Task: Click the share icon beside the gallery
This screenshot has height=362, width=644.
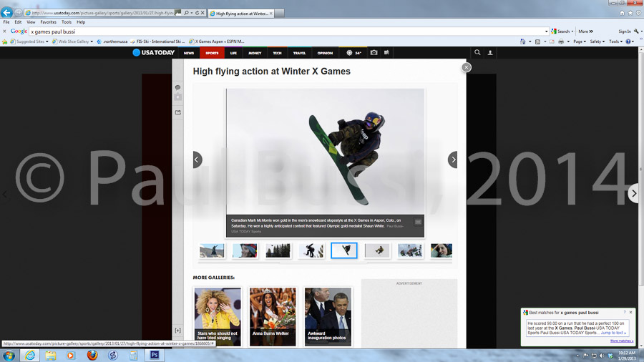Action: click(178, 112)
